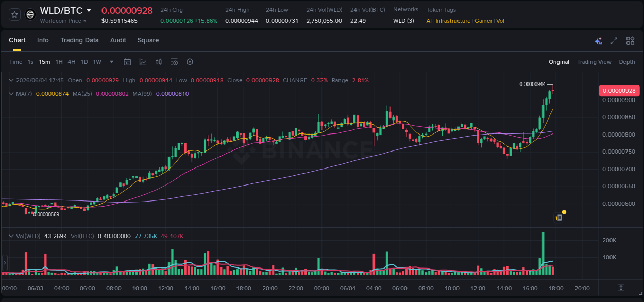Viewport: 644px width, 302px height.
Task: Open the chart display settings list icon
Action: [174, 62]
